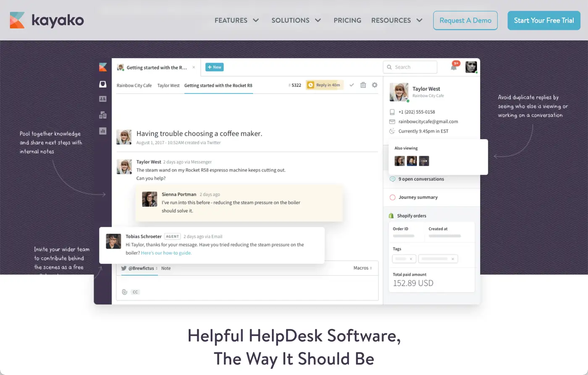Click the phone icon beside +1 (202) 555-0158
The width and height of the screenshot is (588, 375).
coord(392,112)
